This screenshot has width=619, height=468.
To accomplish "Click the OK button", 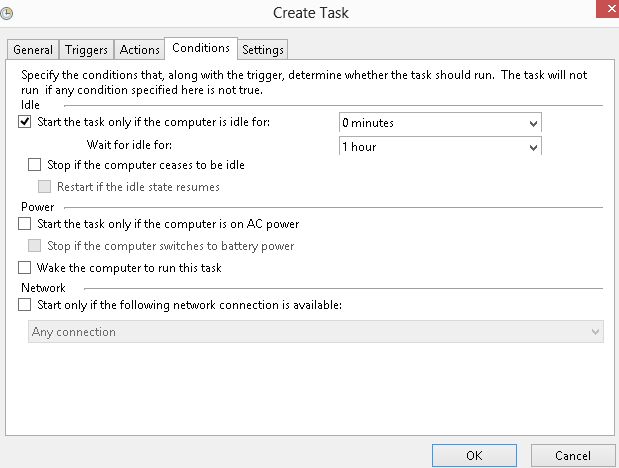I will point(474,456).
